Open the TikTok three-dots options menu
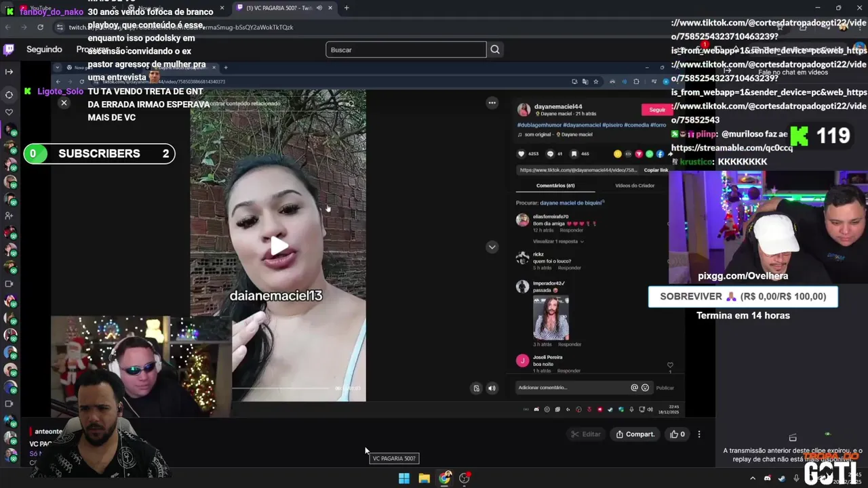868x488 pixels. point(492,102)
